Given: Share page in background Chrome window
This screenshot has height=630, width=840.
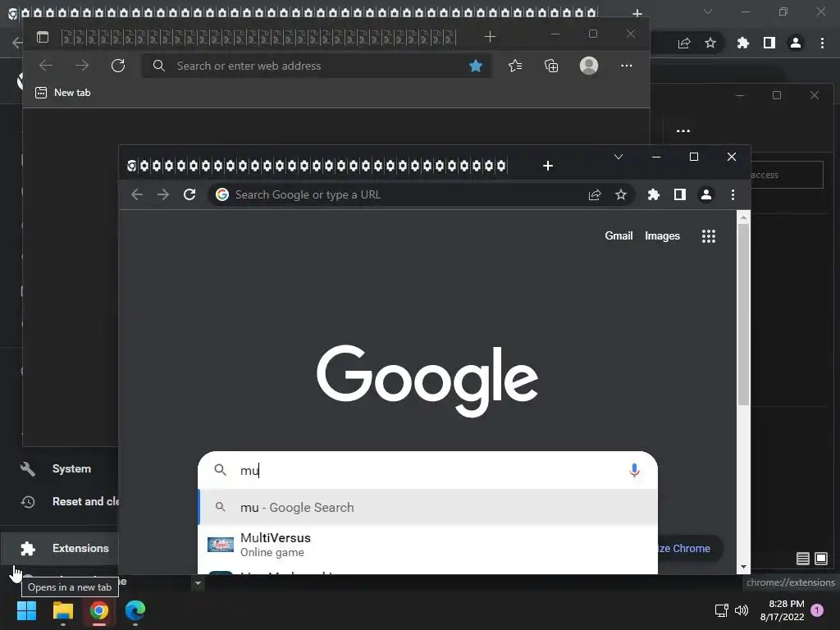Looking at the screenshot, I should (x=684, y=43).
